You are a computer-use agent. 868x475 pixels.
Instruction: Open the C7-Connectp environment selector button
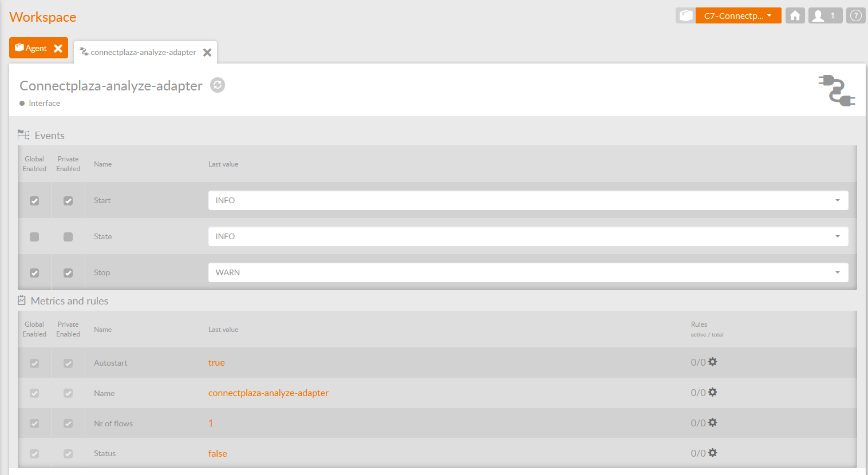pyautogui.click(x=737, y=16)
